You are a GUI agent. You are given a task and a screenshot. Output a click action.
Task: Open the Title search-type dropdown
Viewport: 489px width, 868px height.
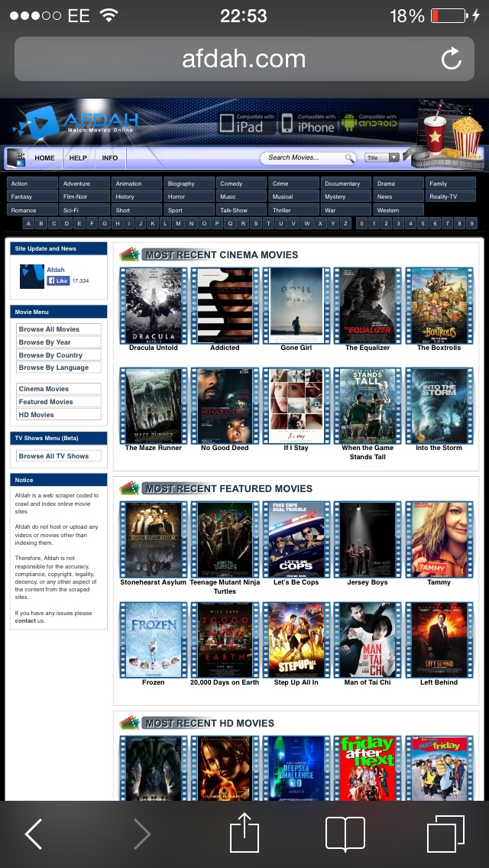[x=382, y=157]
